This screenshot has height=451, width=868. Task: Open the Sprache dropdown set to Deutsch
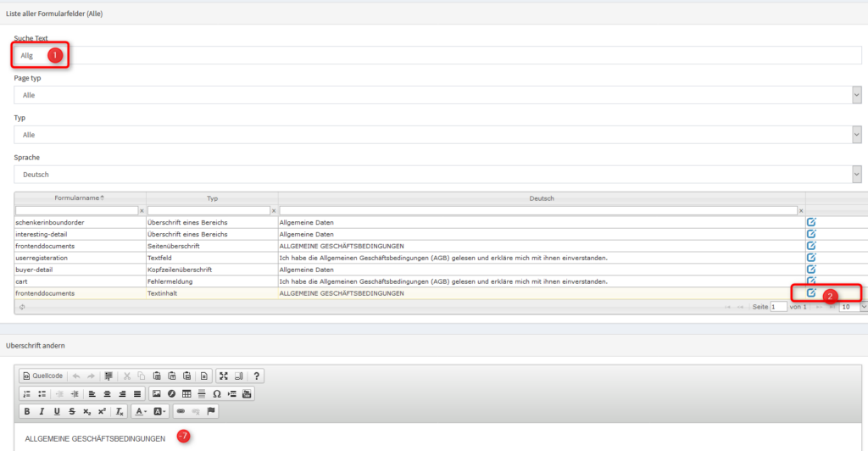pos(437,174)
